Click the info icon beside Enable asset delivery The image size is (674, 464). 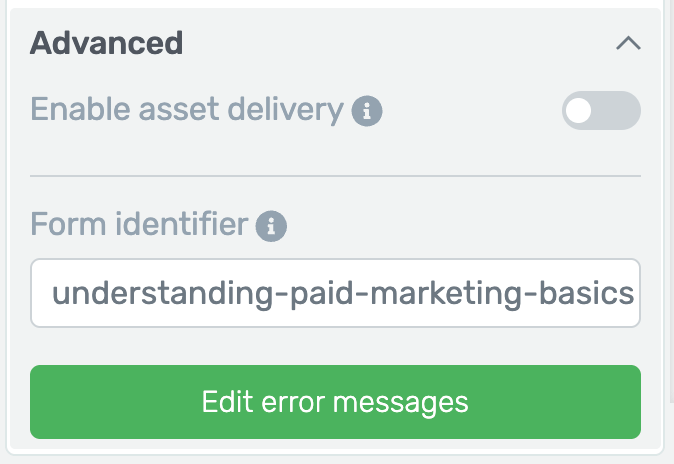[367, 111]
